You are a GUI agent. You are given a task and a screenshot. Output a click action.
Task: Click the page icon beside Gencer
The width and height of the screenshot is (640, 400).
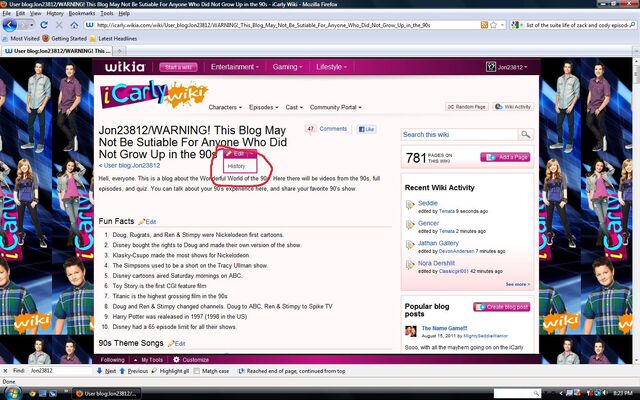click(410, 225)
